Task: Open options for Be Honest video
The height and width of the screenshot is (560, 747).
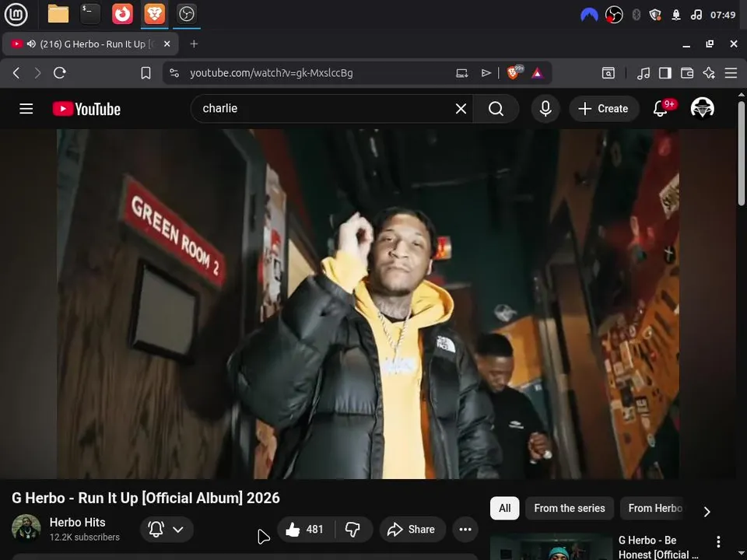Action: coord(718,541)
